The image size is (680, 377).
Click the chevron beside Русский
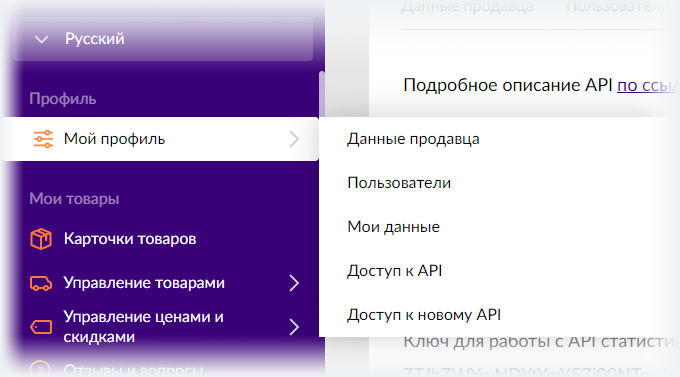pyautogui.click(x=42, y=39)
